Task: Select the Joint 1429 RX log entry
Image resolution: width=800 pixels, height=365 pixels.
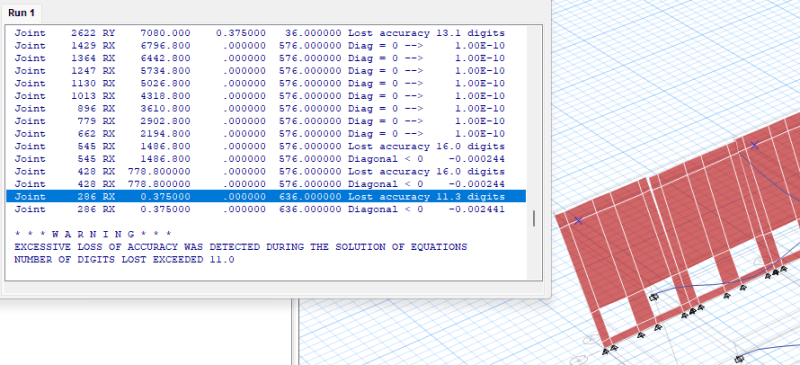Action: (x=260, y=45)
